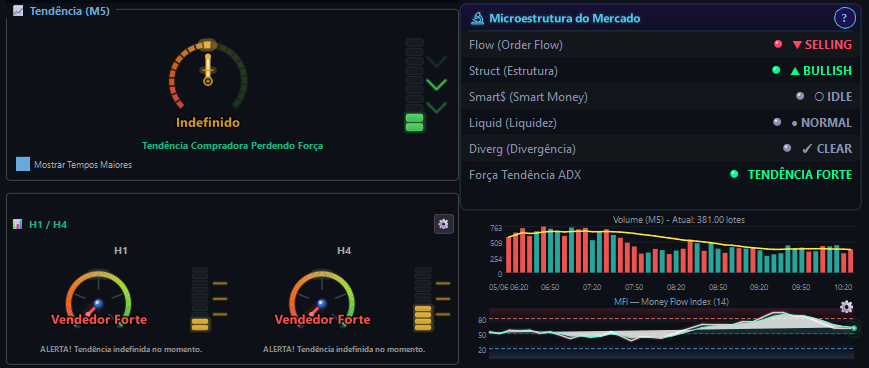Click the Indefinido gauge label
The width and height of the screenshot is (869, 368).
[208, 122]
